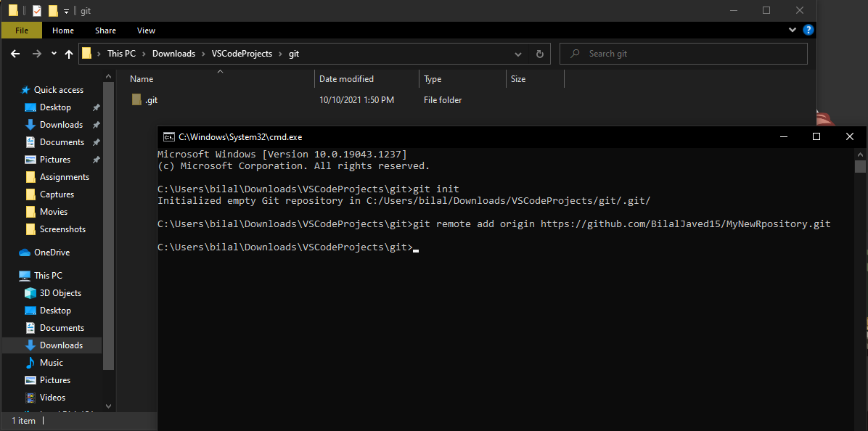Refresh the git folder view
This screenshot has width=868, height=431.
click(x=539, y=53)
